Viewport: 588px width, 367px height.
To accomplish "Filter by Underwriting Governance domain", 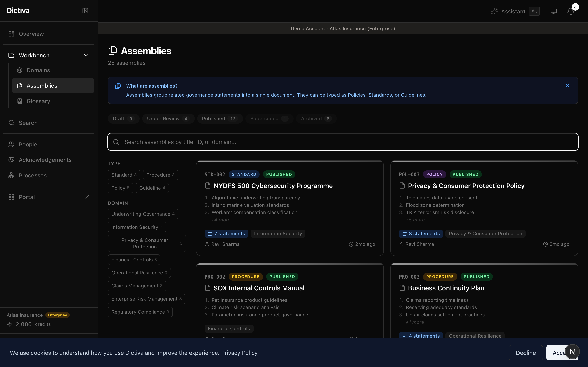I will tap(143, 214).
